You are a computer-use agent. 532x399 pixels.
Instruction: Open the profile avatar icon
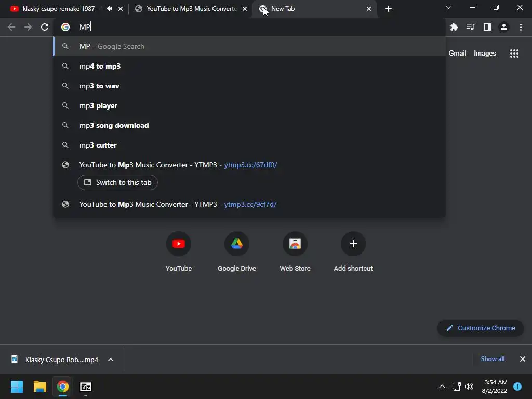[x=504, y=27]
